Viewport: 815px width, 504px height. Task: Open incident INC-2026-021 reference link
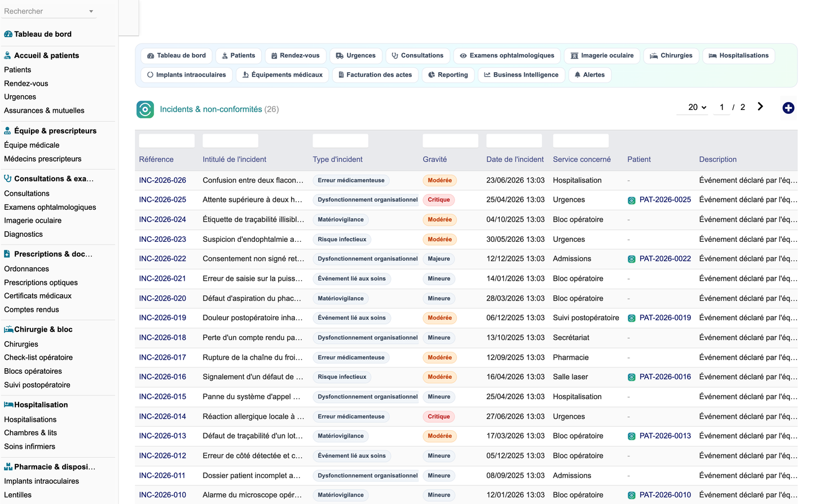pos(162,278)
